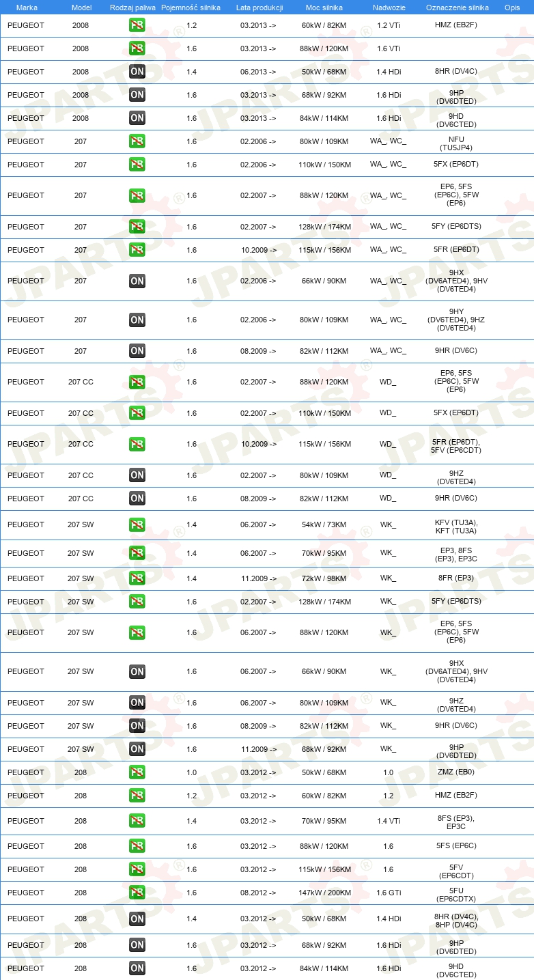Click the ON diesel icon in the 208 1.4 HDi row

point(137,919)
